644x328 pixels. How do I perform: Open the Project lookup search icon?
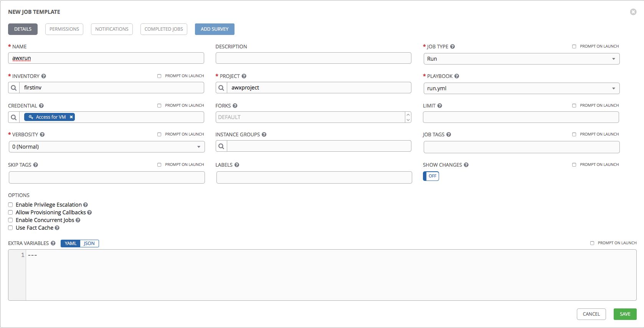pyautogui.click(x=221, y=88)
